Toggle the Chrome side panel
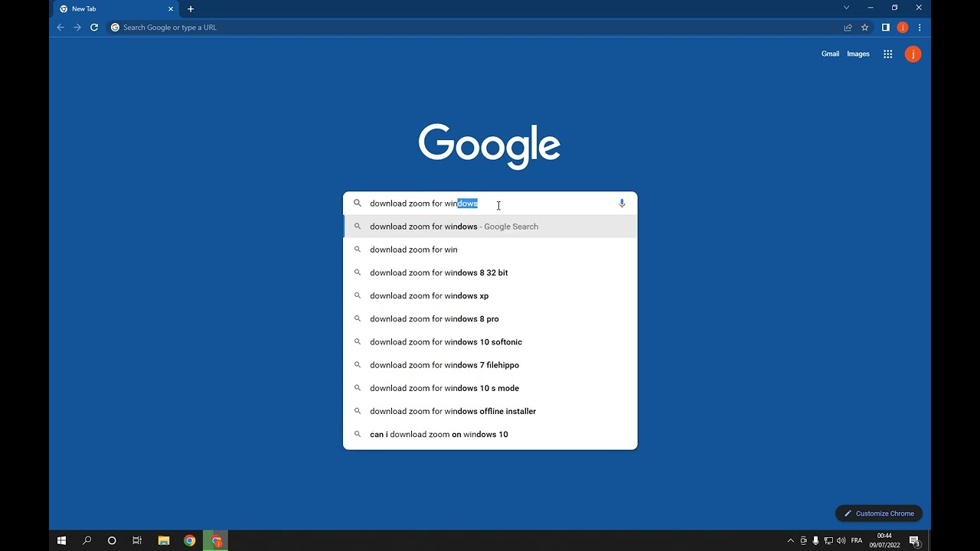This screenshot has height=551, width=980. (885, 28)
